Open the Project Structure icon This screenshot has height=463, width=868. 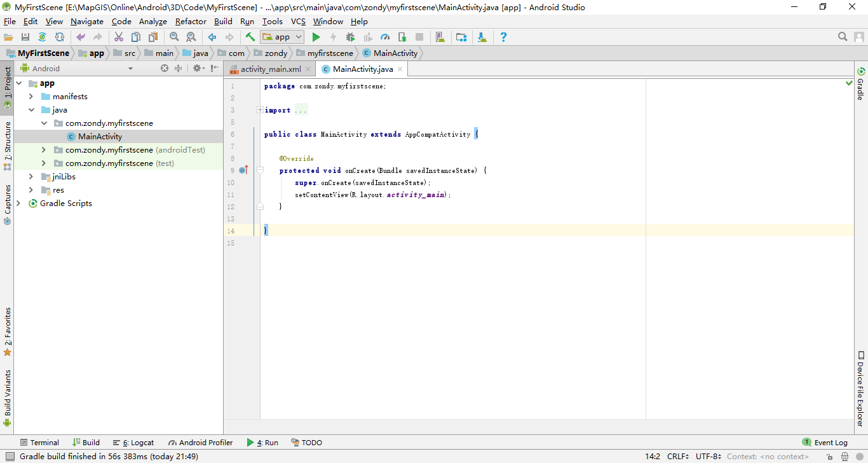coord(461,38)
